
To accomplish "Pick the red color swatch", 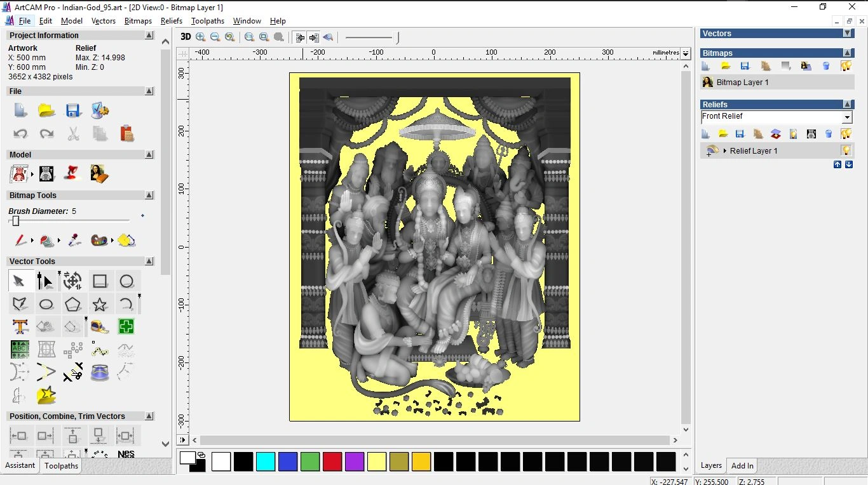I will click(x=332, y=462).
